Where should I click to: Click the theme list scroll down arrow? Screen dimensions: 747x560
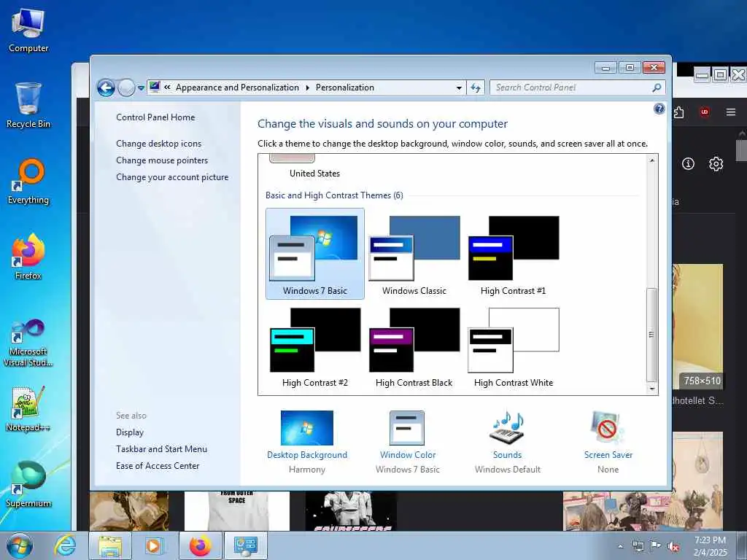(x=652, y=389)
